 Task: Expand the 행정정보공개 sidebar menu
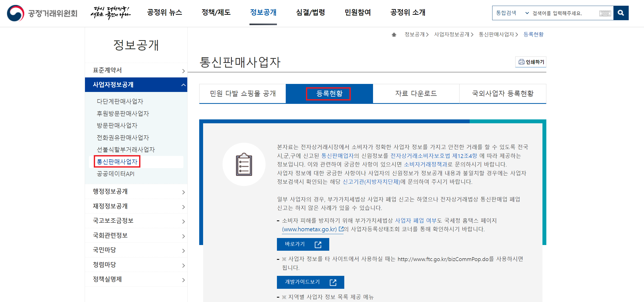pos(183,192)
